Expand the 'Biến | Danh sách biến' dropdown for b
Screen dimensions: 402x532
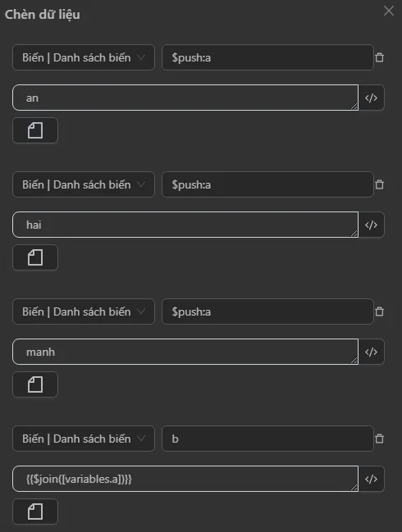[84, 439]
